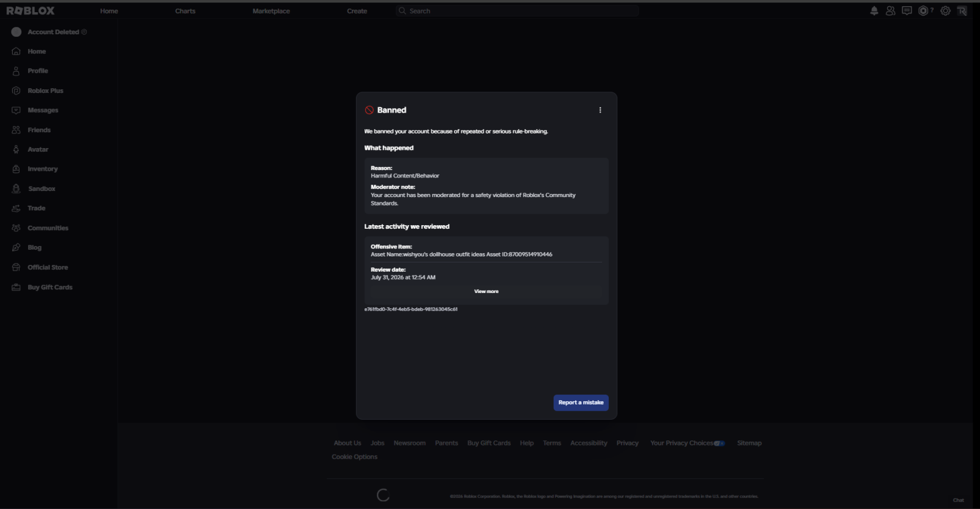Open the Terms footer link

pos(552,443)
